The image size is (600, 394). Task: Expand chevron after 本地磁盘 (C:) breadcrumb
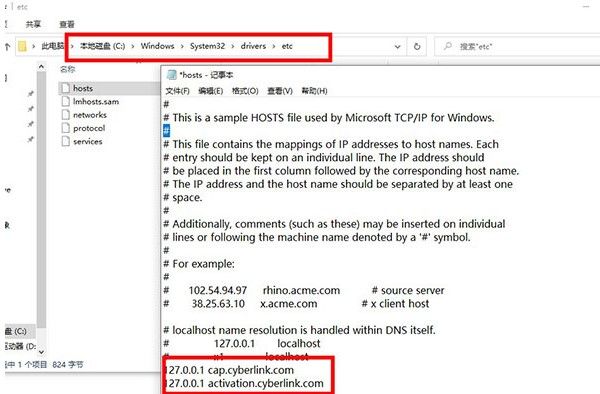(133, 47)
